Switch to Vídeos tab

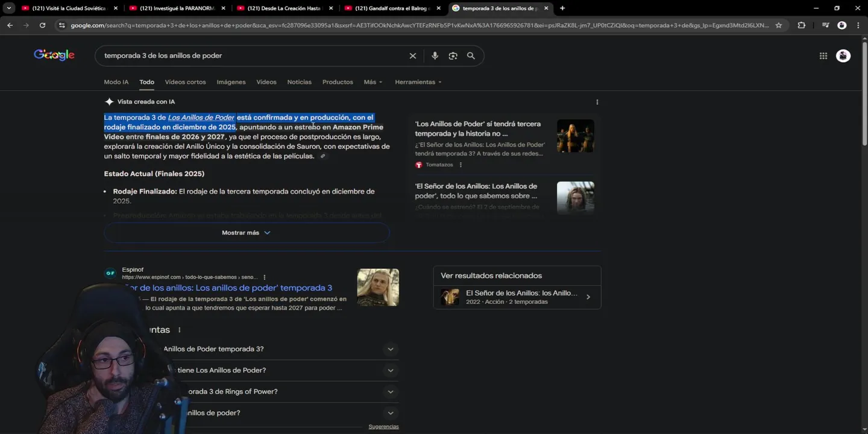pyautogui.click(x=266, y=82)
